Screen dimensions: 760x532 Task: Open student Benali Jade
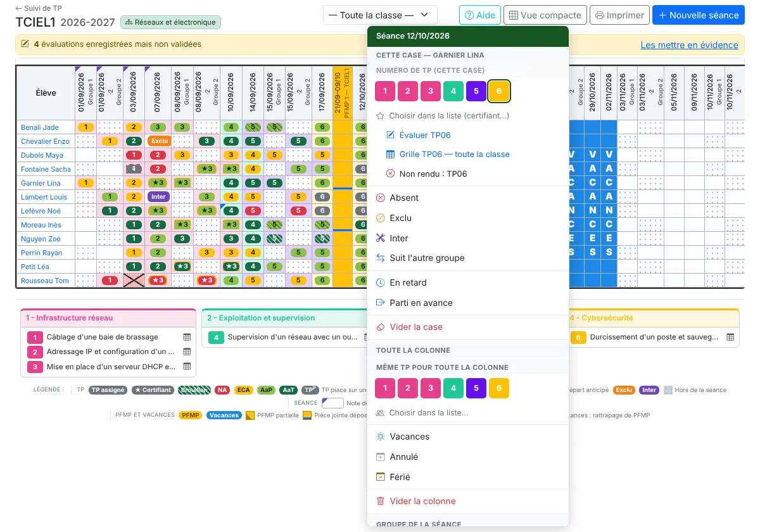point(40,127)
